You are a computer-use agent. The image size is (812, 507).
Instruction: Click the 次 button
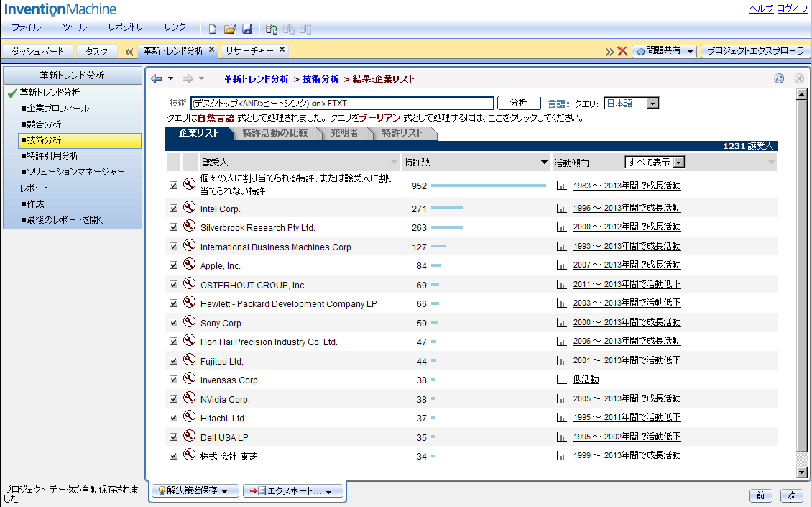pos(791,495)
